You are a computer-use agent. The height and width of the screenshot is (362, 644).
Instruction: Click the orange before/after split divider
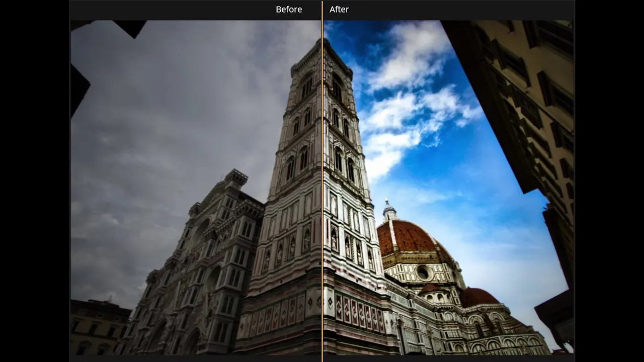[x=322, y=181]
